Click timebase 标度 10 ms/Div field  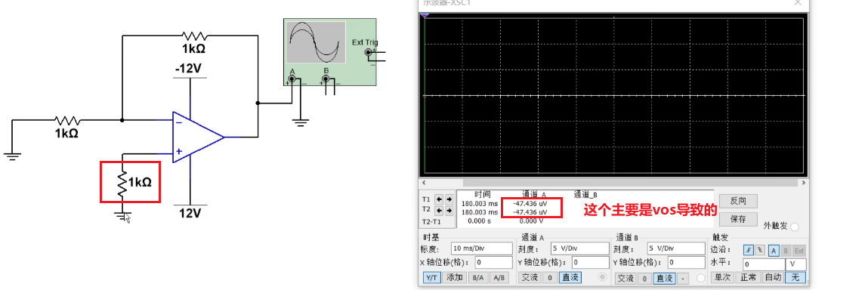(482, 248)
